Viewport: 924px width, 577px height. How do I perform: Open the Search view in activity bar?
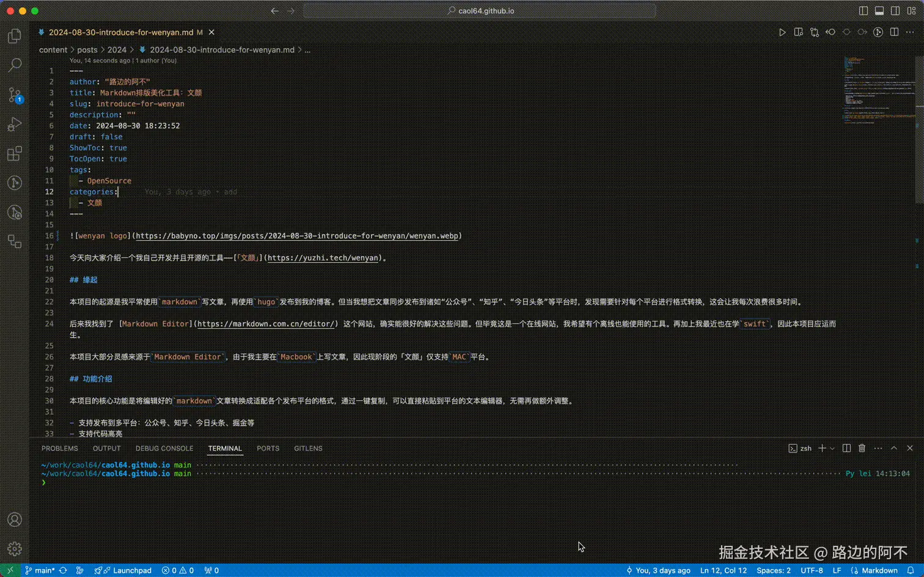coord(15,65)
